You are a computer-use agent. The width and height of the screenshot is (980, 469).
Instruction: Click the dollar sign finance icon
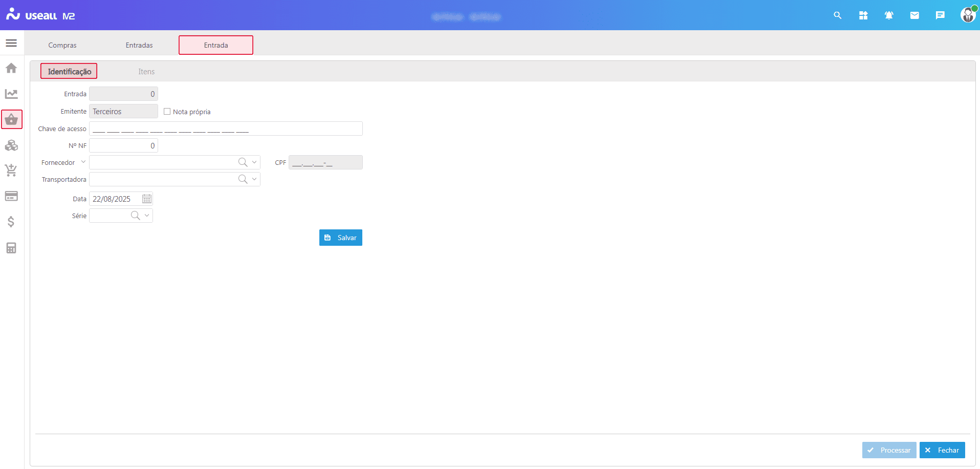pyautogui.click(x=11, y=222)
